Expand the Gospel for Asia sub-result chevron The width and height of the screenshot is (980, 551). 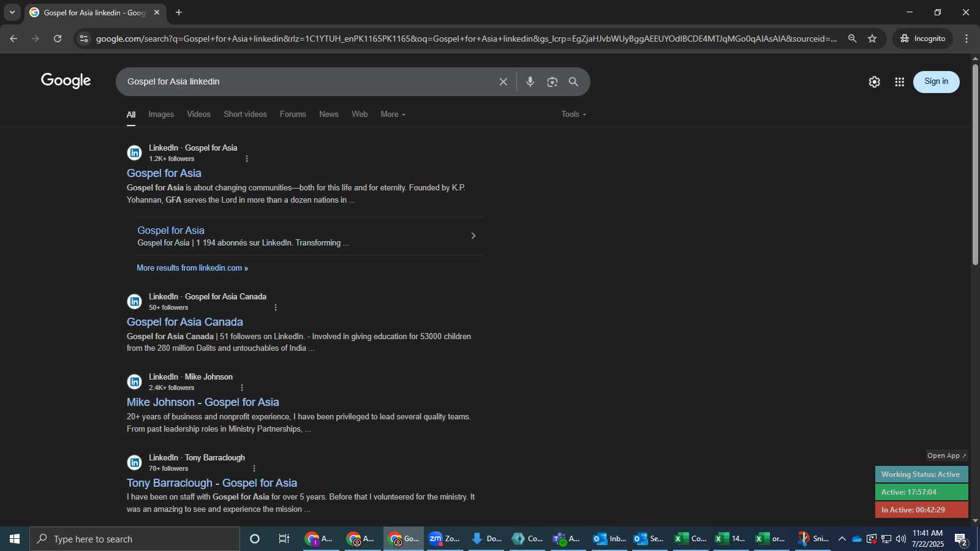(473, 236)
